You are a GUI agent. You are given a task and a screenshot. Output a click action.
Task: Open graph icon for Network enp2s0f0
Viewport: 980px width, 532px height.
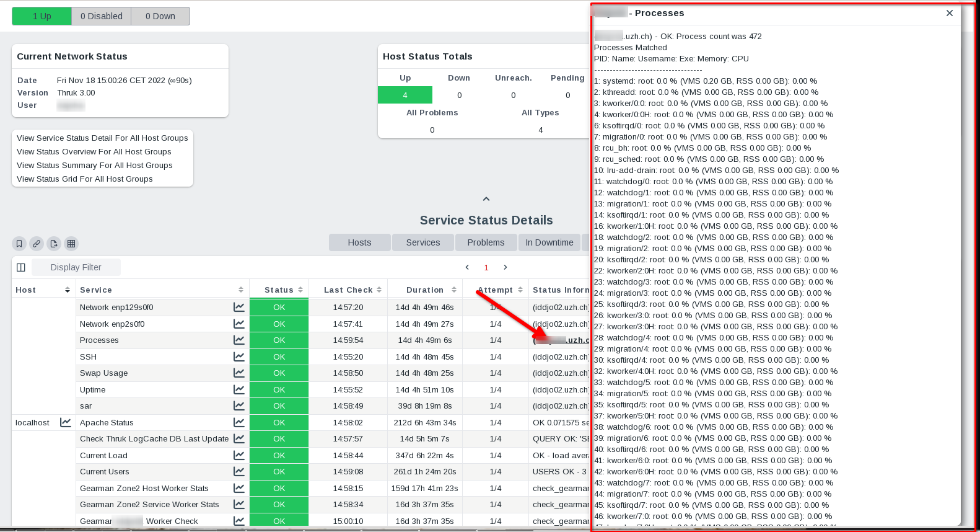pos(238,324)
